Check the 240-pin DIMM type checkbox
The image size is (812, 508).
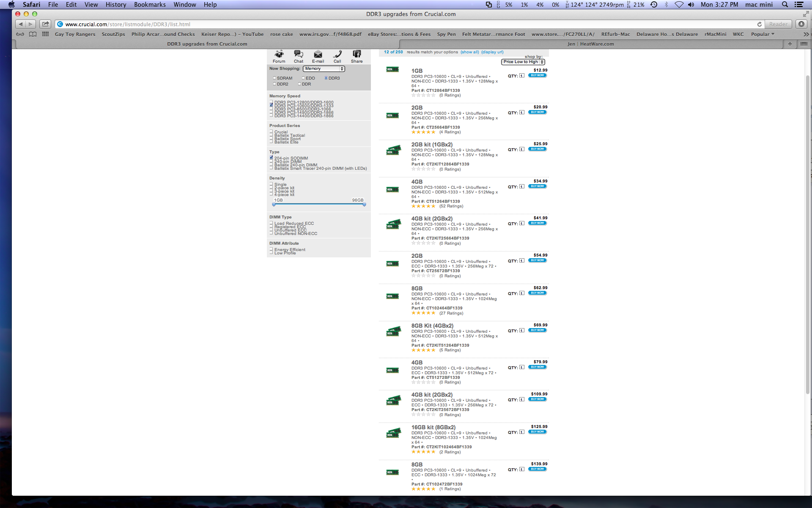[x=272, y=161]
